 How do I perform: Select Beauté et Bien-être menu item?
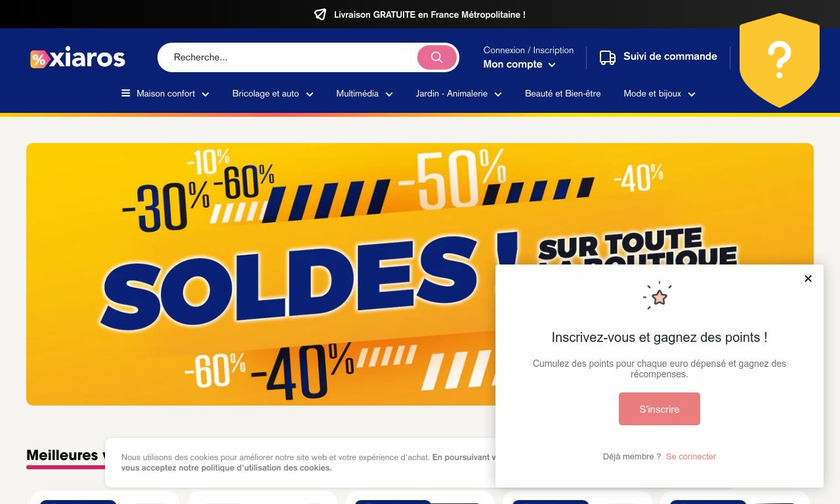[562, 94]
